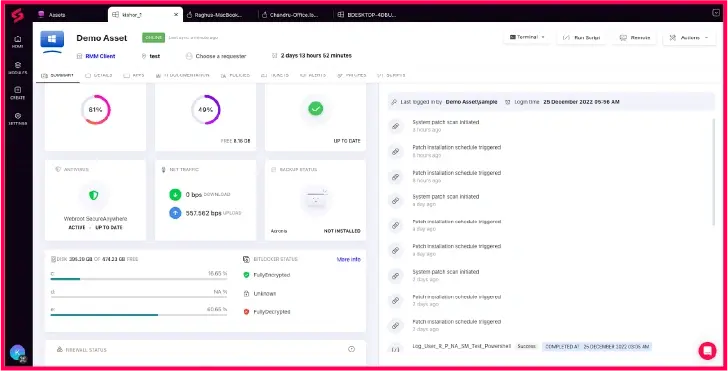Open the Details tab
Screen dimensions: 728x371
[99, 75]
